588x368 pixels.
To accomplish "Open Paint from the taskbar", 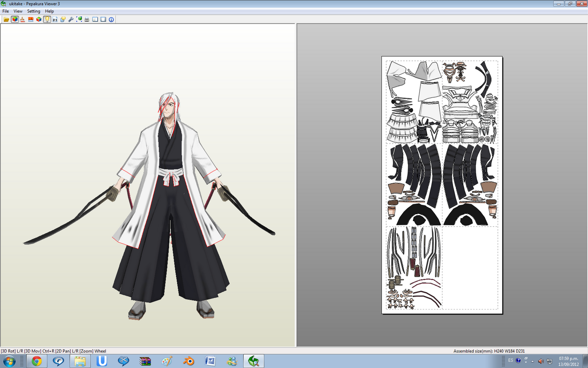I will pyautogui.click(x=167, y=361).
